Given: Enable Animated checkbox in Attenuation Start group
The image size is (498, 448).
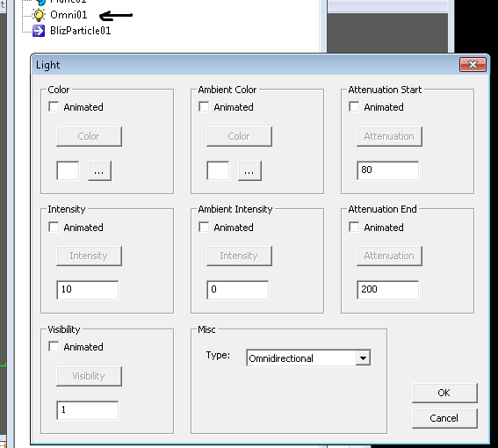Looking at the screenshot, I should tap(354, 107).
